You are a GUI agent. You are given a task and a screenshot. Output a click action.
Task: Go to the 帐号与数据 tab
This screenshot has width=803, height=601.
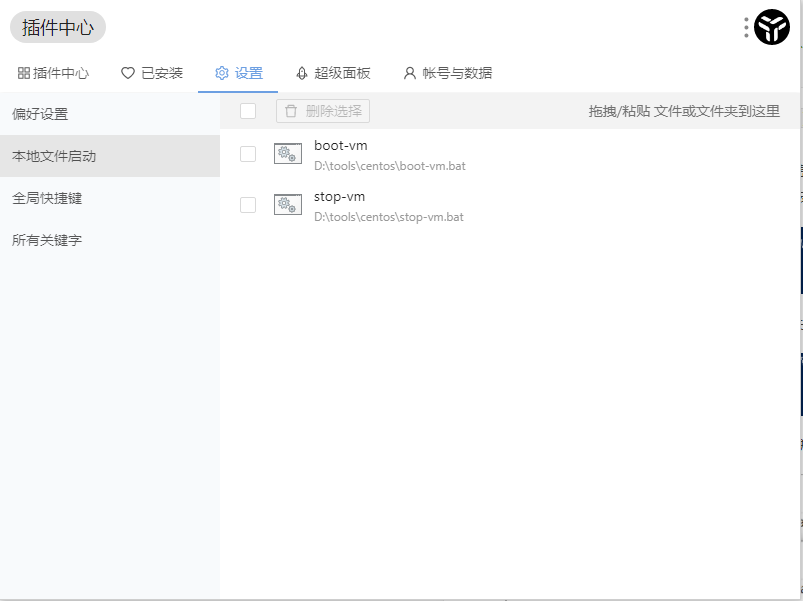447,73
